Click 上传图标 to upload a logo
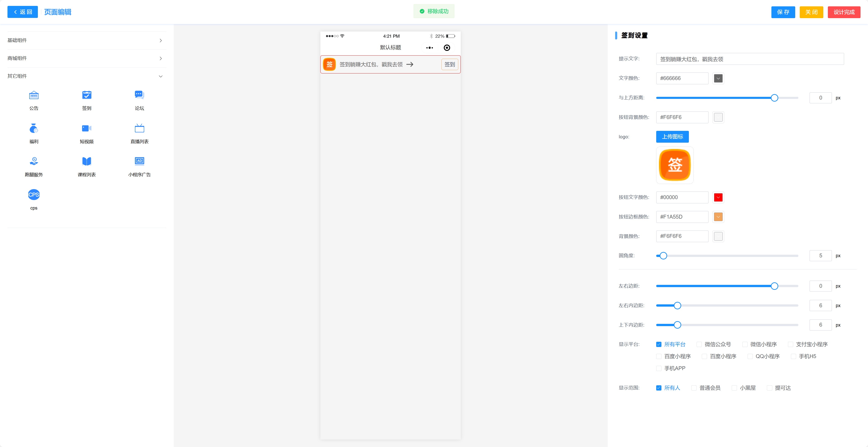 click(672, 137)
